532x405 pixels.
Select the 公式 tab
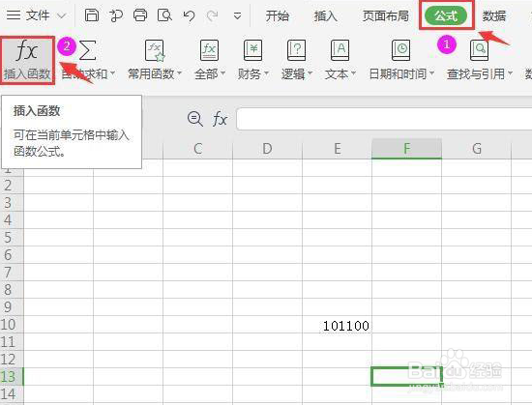coord(446,15)
